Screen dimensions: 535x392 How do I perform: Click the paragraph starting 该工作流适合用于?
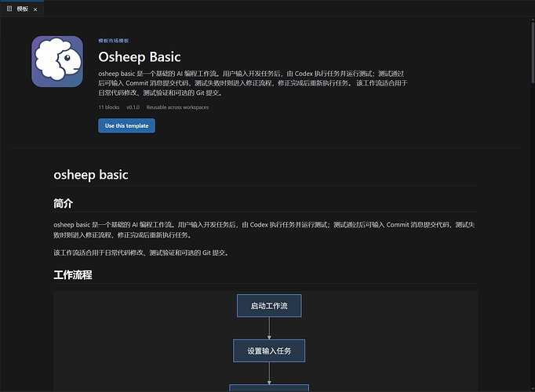click(141, 252)
